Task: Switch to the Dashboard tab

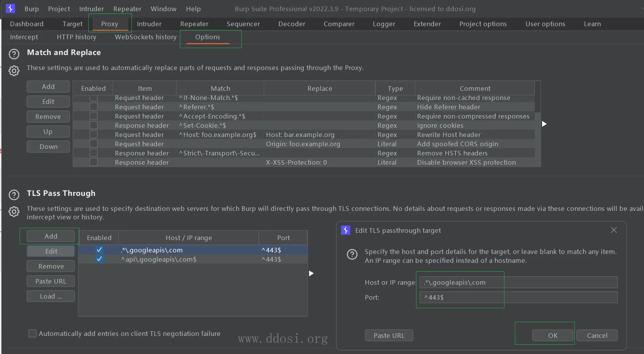Action: click(x=27, y=24)
